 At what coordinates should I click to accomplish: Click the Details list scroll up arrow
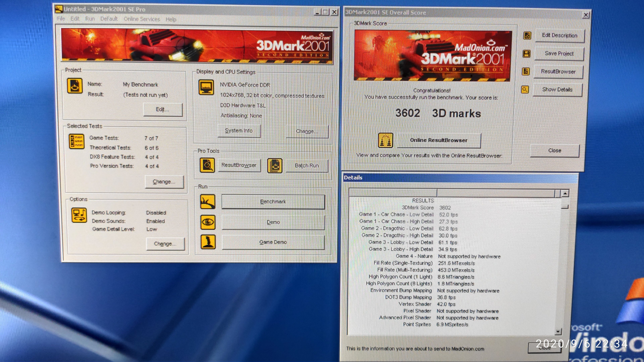(565, 193)
